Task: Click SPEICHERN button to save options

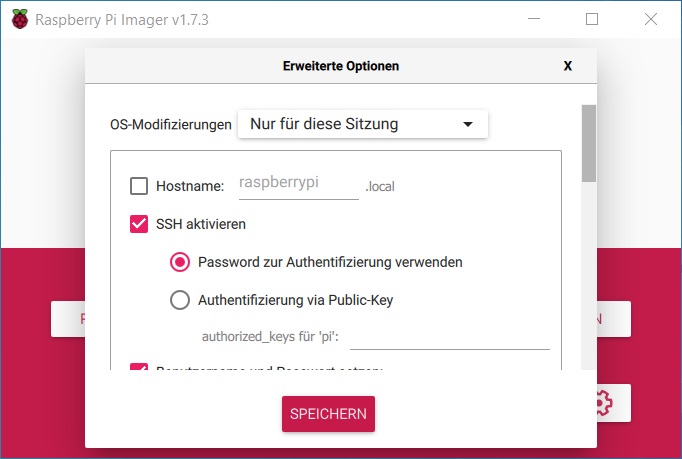Action: (x=328, y=414)
